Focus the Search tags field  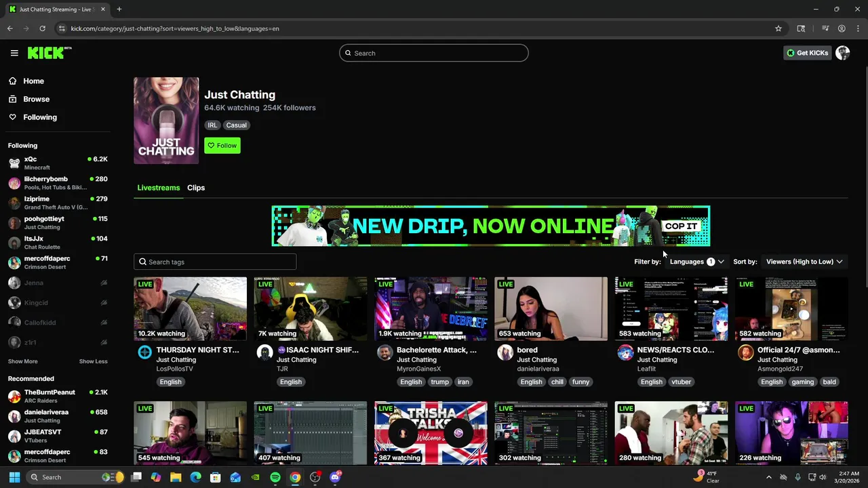tap(215, 262)
